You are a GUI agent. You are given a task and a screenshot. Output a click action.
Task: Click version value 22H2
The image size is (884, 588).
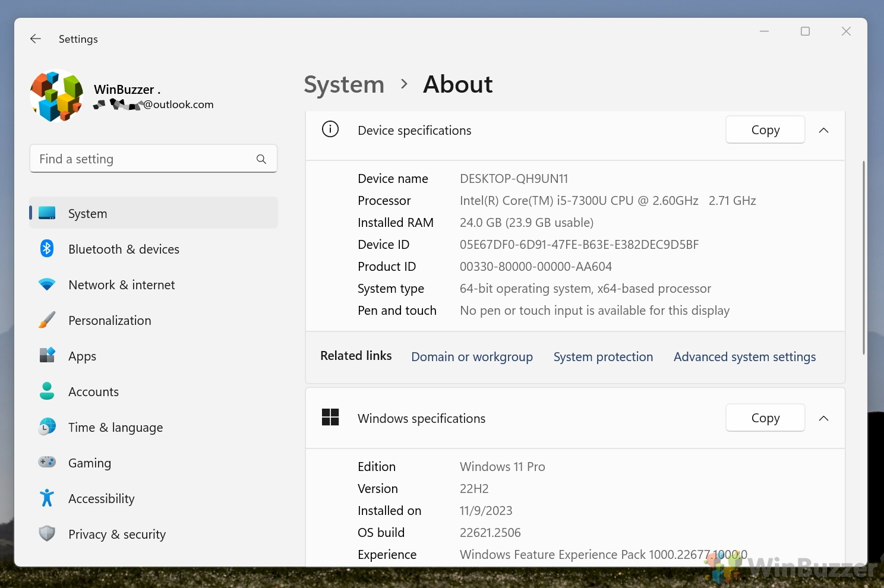pyautogui.click(x=474, y=488)
